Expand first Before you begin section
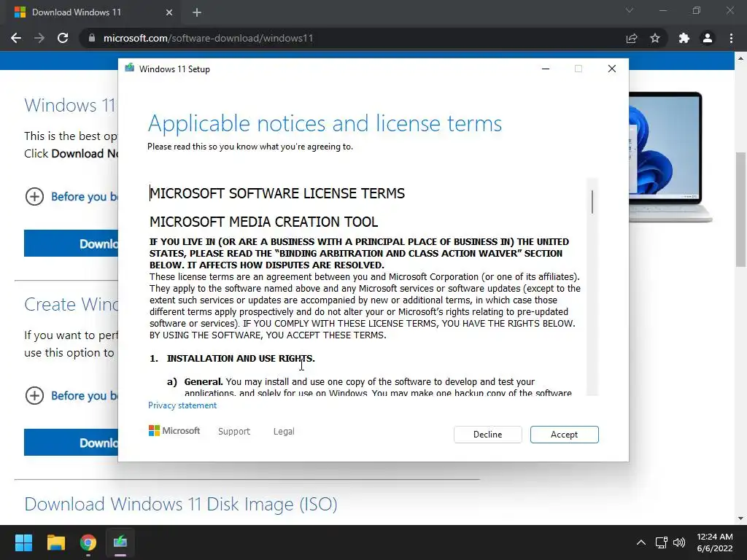The image size is (747, 560). [71, 196]
